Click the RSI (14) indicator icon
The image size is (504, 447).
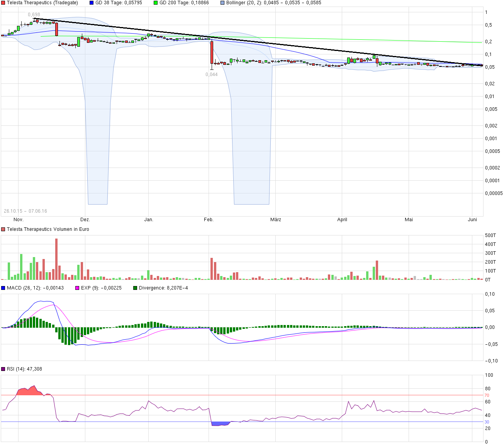point(3,369)
